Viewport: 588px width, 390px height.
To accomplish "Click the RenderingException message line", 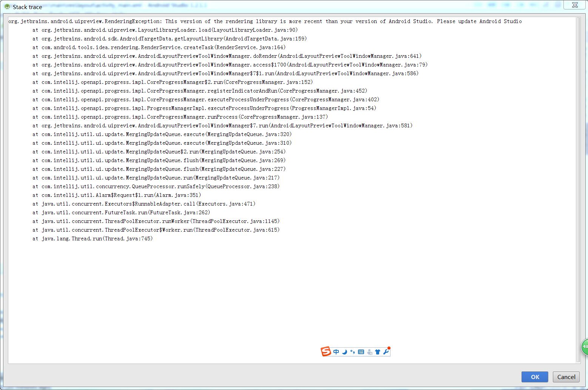I will [265, 21].
